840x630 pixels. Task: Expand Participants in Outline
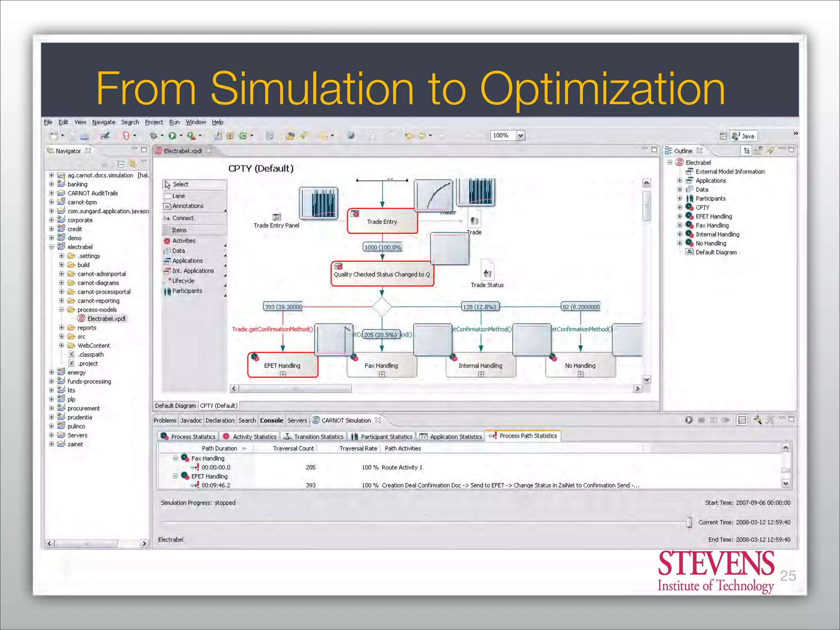[680, 199]
